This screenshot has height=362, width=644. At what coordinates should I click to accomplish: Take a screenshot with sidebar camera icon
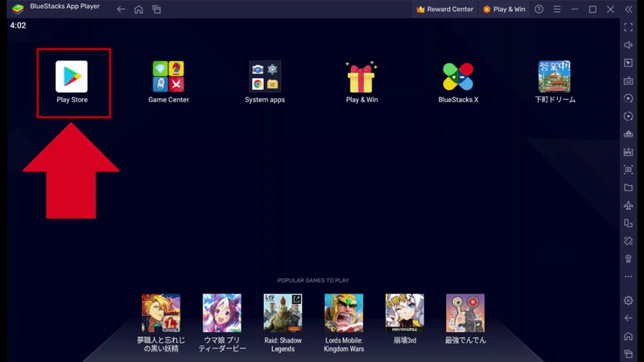[x=629, y=170]
